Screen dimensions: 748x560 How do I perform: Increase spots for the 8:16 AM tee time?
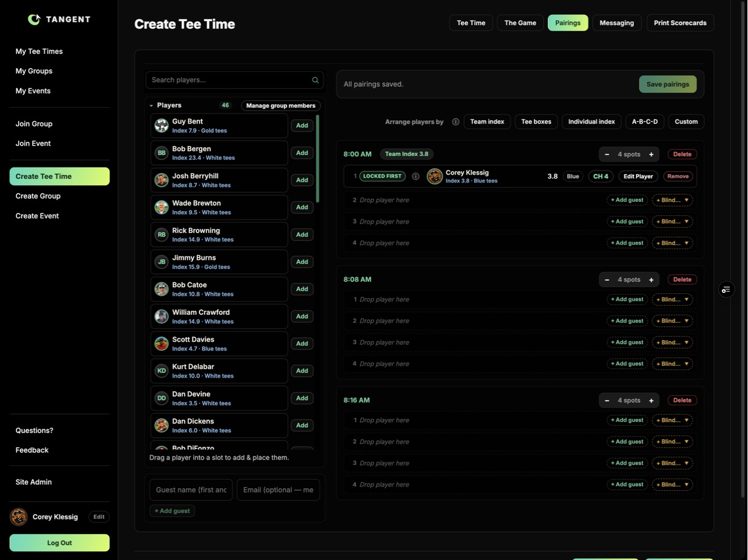652,401
